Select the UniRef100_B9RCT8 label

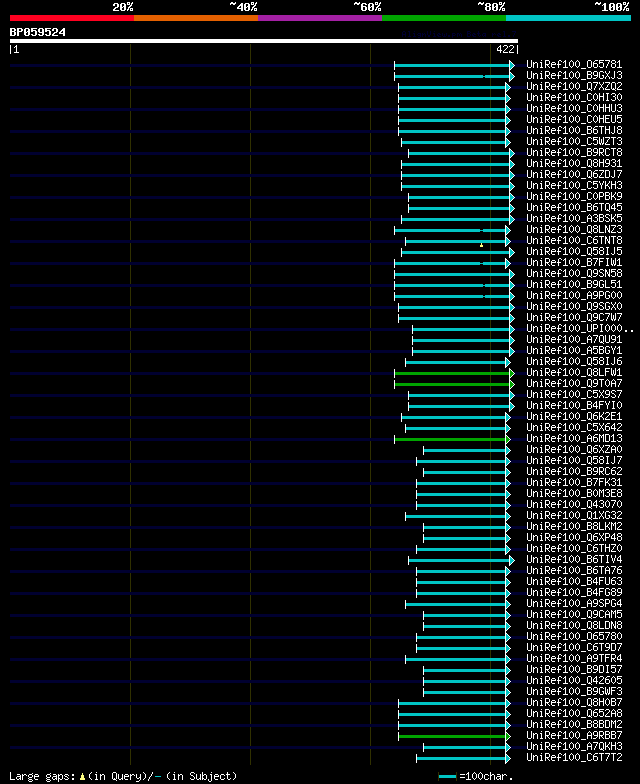pyautogui.click(x=574, y=152)
